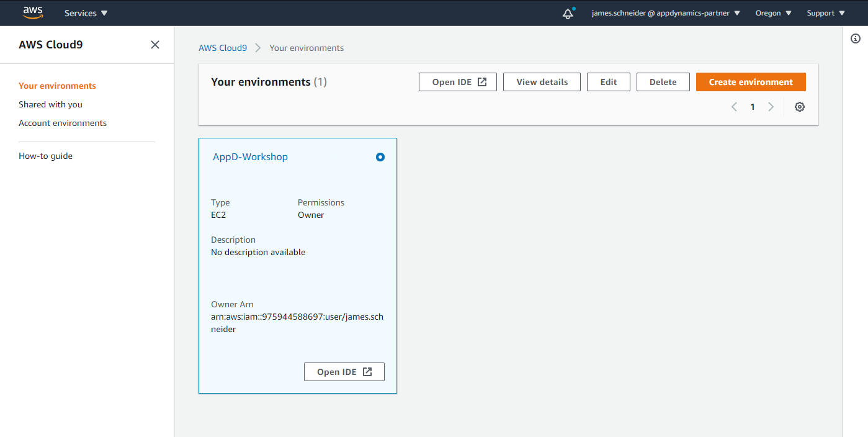Image resolution: width=868 pixels, height=437 pixels.
Task: Expand the Services dropdown menu
Action: pos(86,13)
